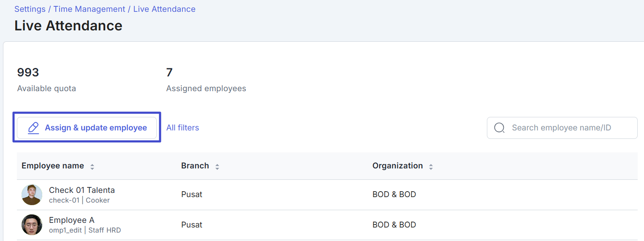This screenshot has width=644, height=241.
Task: Click sort arrows beside Organization column
Action: tap(431, 167)
